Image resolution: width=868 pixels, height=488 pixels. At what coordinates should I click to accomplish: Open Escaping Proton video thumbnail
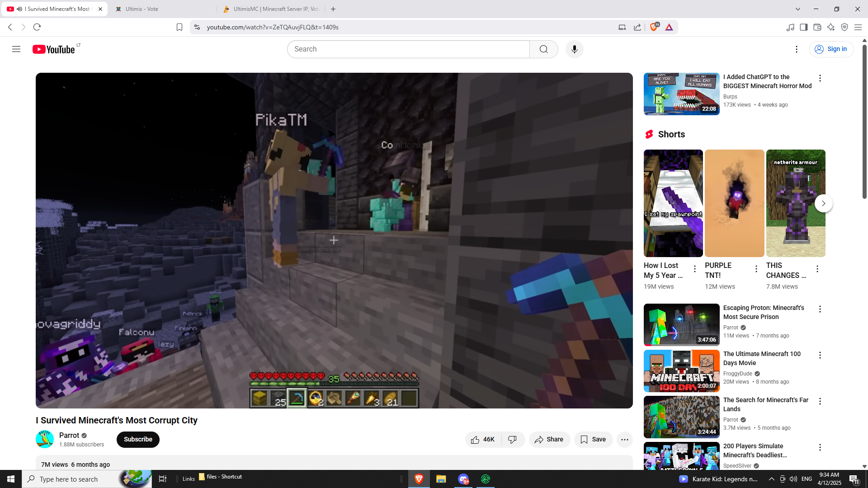[x=681, y=324]
